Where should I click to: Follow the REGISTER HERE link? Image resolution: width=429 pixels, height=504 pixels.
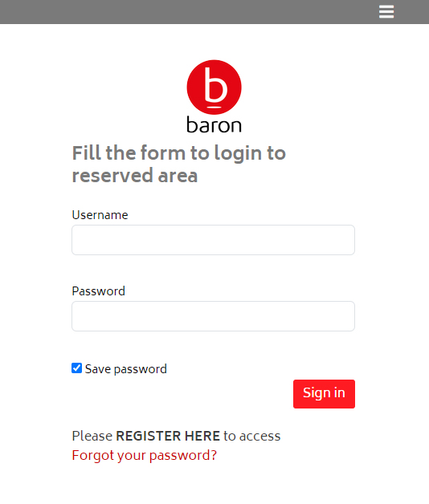coord(168,436)
